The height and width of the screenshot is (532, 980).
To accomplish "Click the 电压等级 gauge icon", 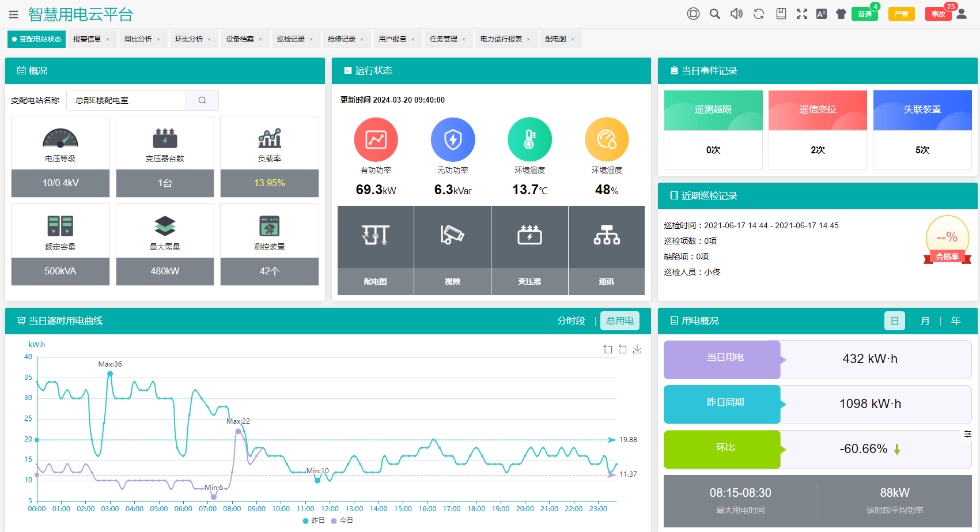I will click(x=60, y=138).
